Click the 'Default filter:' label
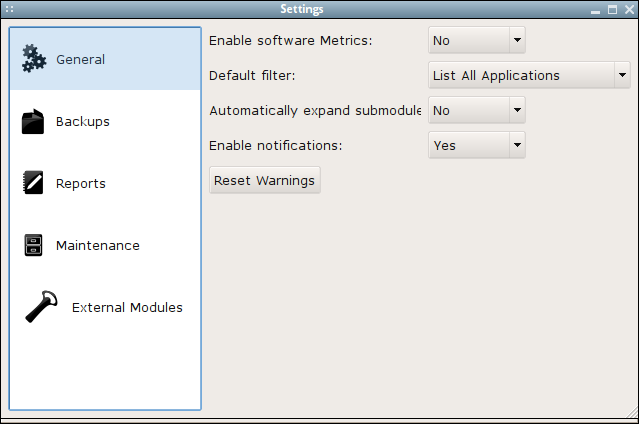Screen dimensions: 639x424 pos(252,76)
